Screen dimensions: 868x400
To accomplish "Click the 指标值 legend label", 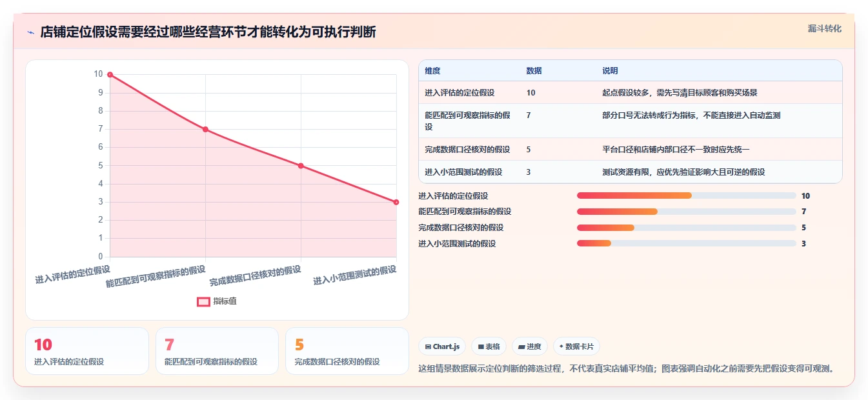I will pyautogui.click(x=225, y=301).
